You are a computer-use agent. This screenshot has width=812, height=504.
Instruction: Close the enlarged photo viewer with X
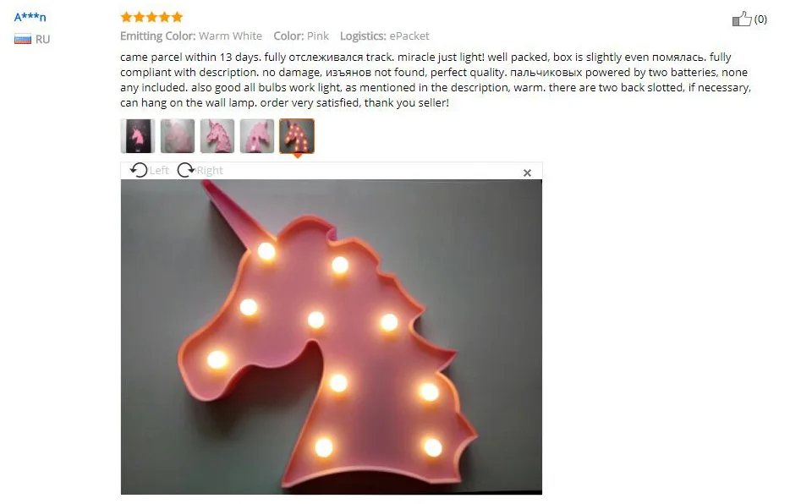coord(527,173)
